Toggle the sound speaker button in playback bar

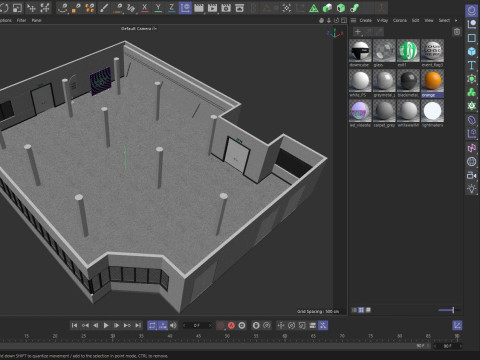pos(173,325)
